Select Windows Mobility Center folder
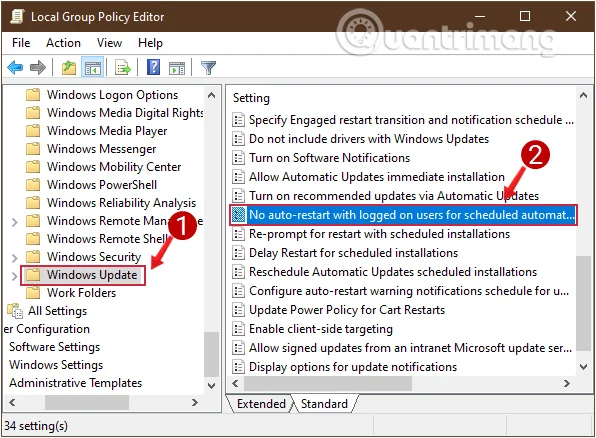The width and height of the screenshot is (596, 438). [114, 167]
